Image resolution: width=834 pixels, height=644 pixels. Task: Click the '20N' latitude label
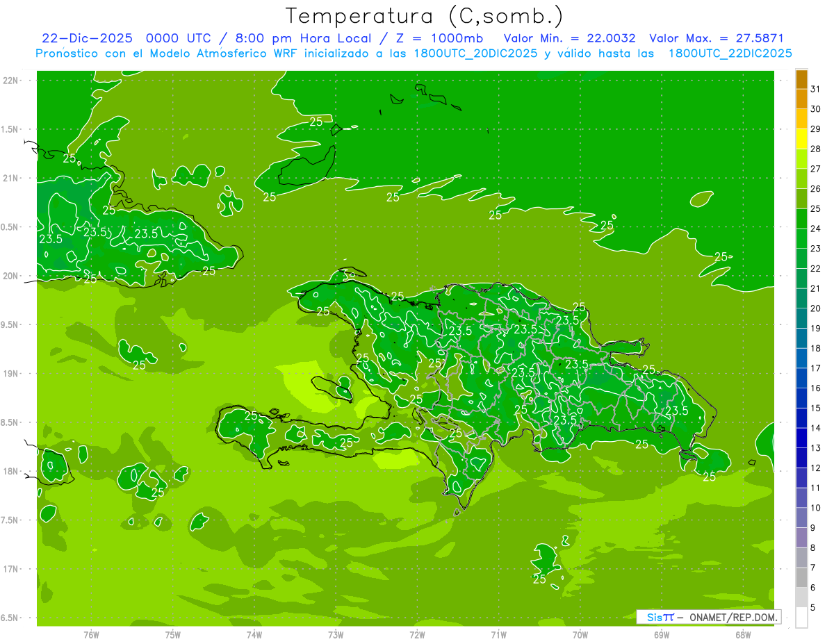point(10,276)
